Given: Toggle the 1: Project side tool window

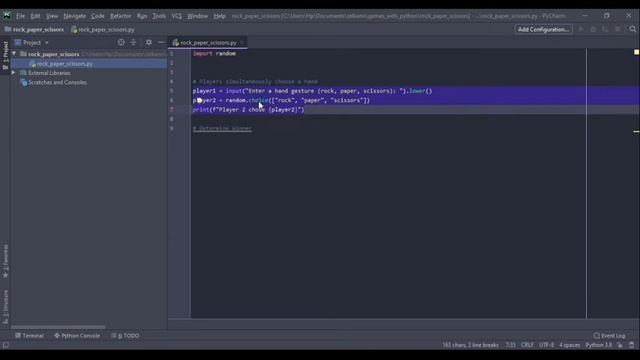Looking at the screenshot, I should 5,56.
